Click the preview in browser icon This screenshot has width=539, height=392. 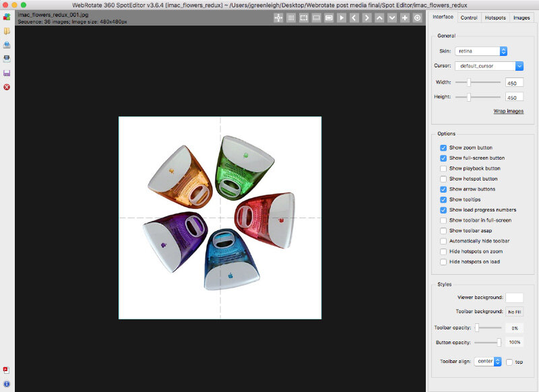pos(7,59)
